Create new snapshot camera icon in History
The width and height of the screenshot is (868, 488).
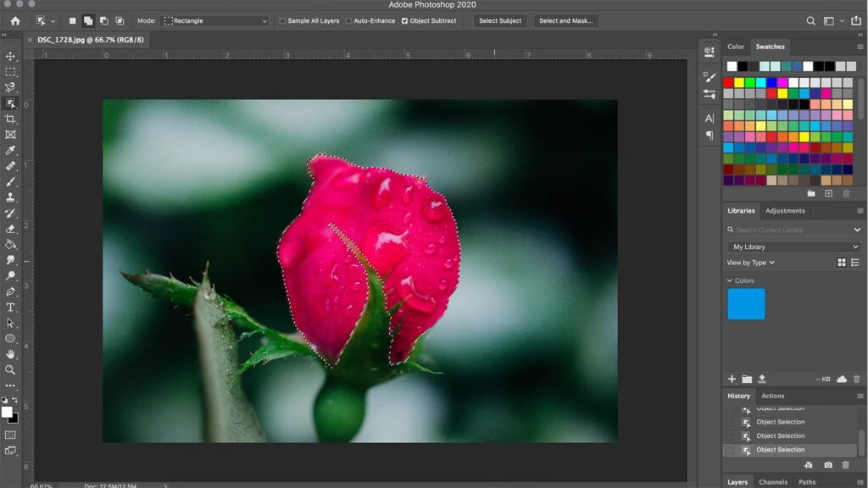point(828,465)
